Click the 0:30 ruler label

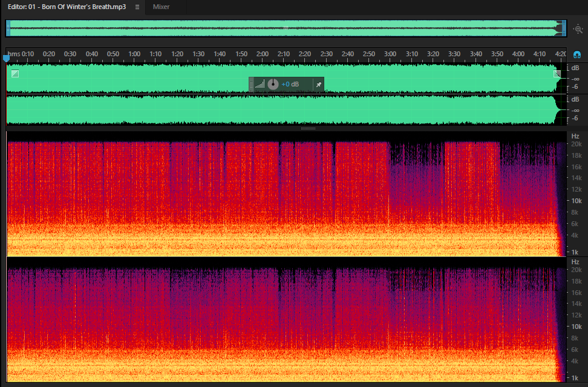[70, 54]
